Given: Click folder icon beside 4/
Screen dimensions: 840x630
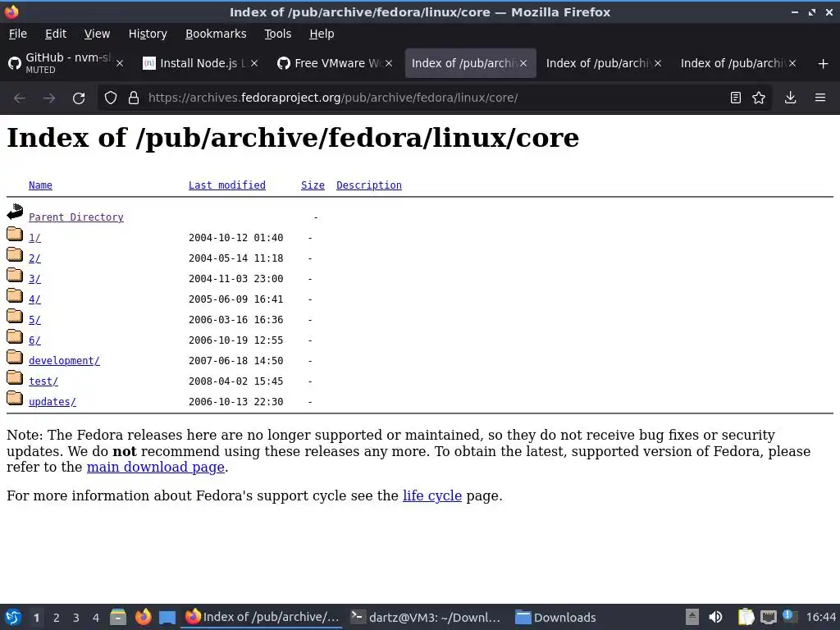Looking at the screenshot, I should [15, 295].
